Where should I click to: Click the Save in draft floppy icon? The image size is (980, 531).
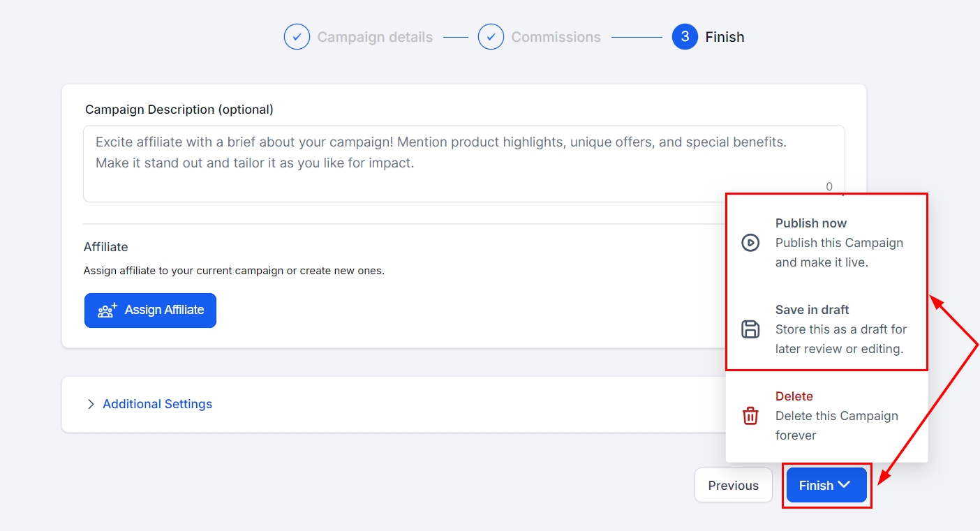click(x=750, y=329)
